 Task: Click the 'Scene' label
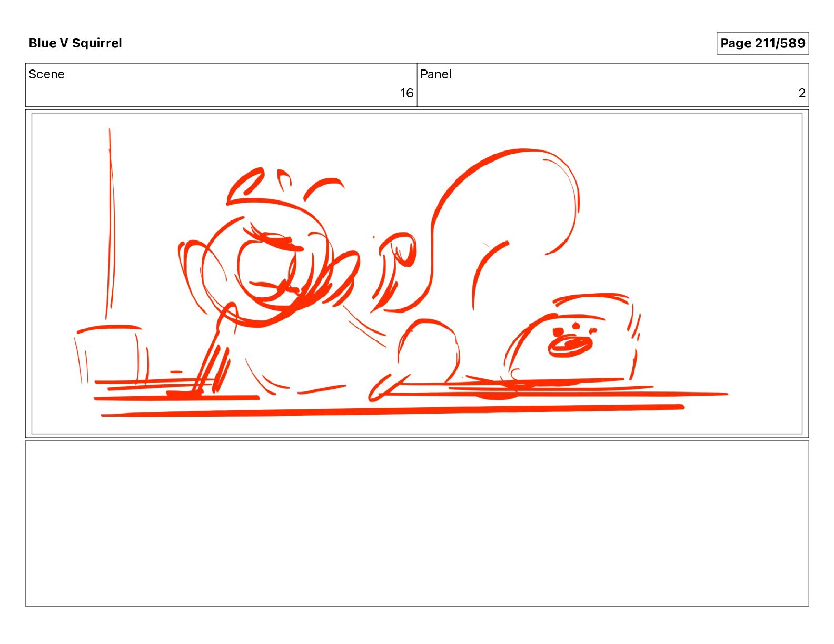click(47, 74)
